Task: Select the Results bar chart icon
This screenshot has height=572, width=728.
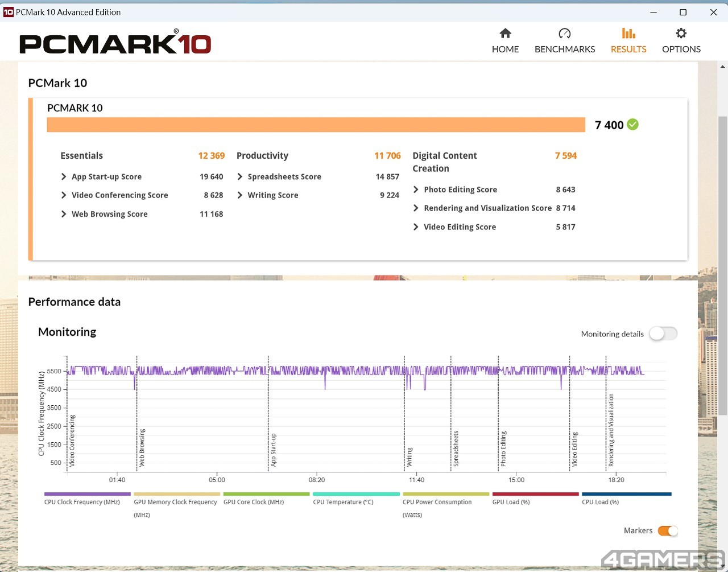Action: coord(628,34)
